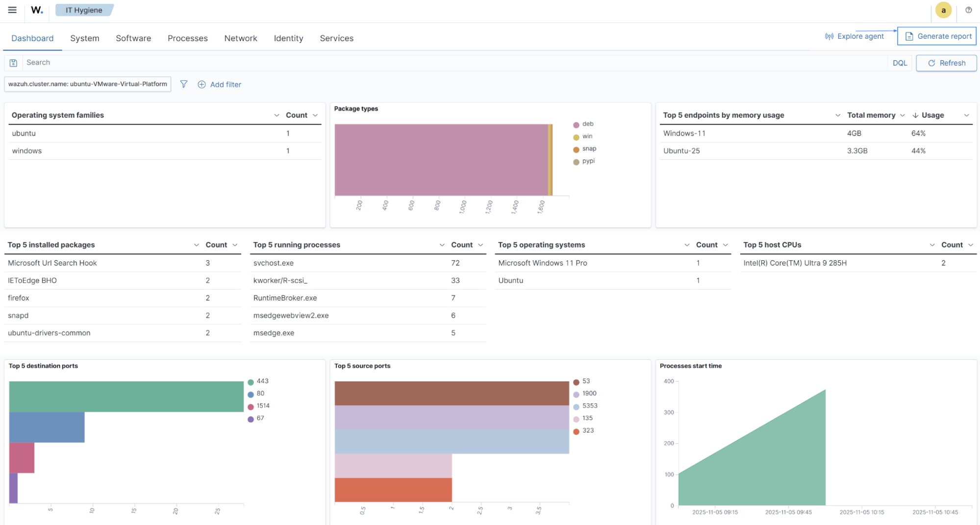The width and height of the screenshot is (980, 525).
Task: Open the user avatar menu
Action: pyautogui.click(x=943, y=10)
